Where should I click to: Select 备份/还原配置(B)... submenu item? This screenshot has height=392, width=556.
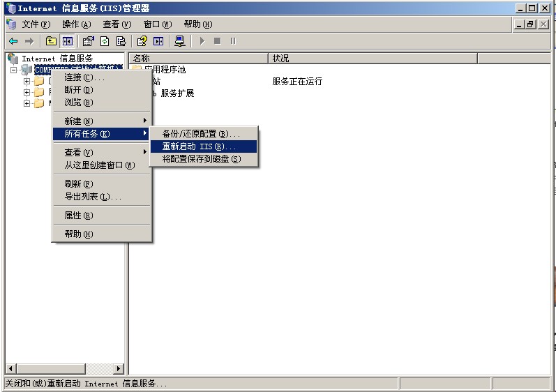(x=204, y=134)
